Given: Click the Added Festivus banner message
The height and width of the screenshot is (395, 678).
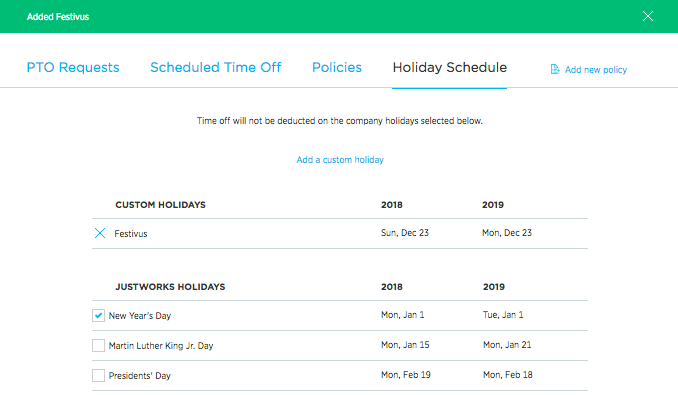Looking at the screenshot, I should pos(58,17).
